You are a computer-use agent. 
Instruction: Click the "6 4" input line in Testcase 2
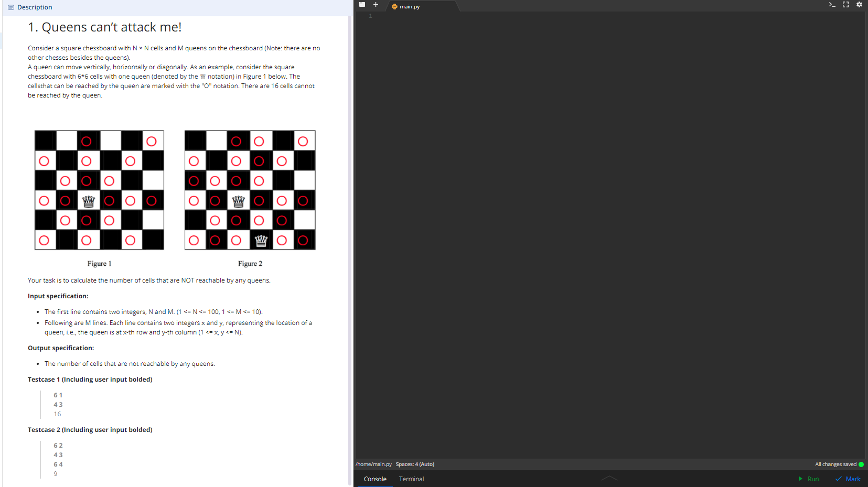click(x=58, y=464)
